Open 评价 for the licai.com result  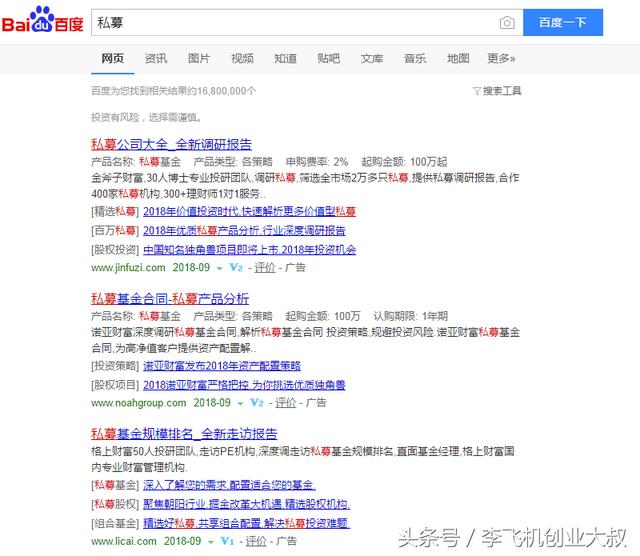256,541
